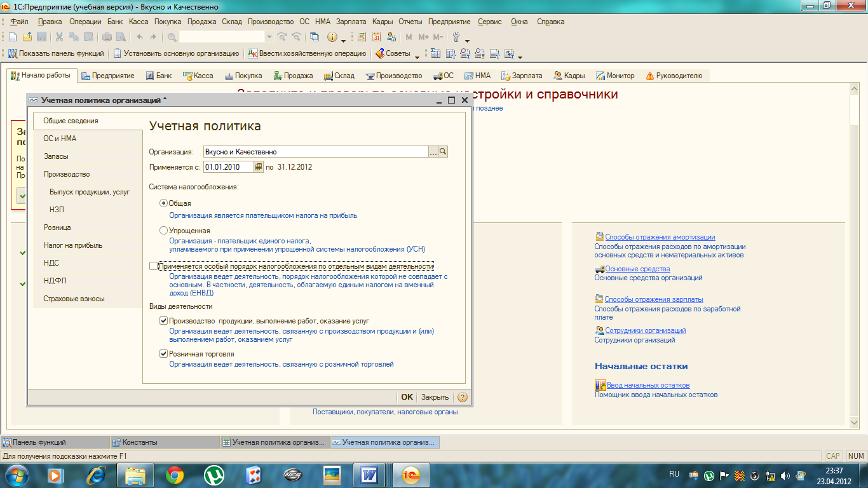Open the Основные средства link

[637, 269]
